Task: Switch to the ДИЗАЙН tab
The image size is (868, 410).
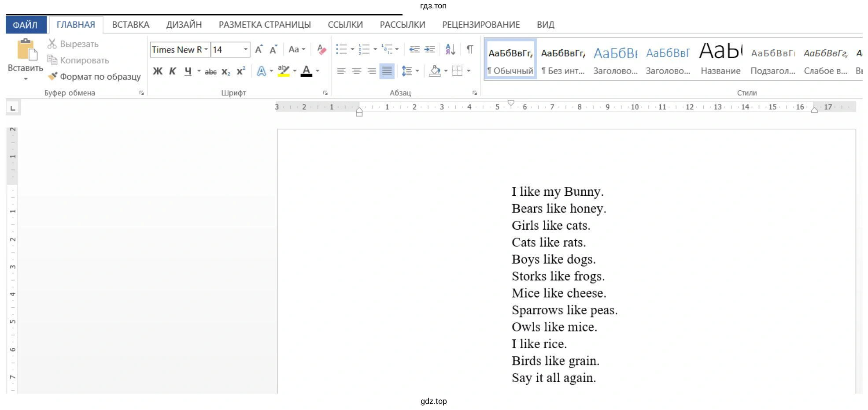Action: [x=184, y=25]
